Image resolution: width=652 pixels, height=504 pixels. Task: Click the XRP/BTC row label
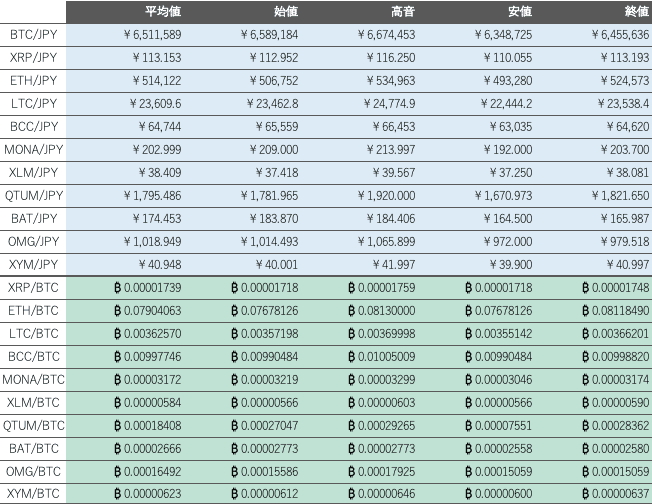[33, 287]
